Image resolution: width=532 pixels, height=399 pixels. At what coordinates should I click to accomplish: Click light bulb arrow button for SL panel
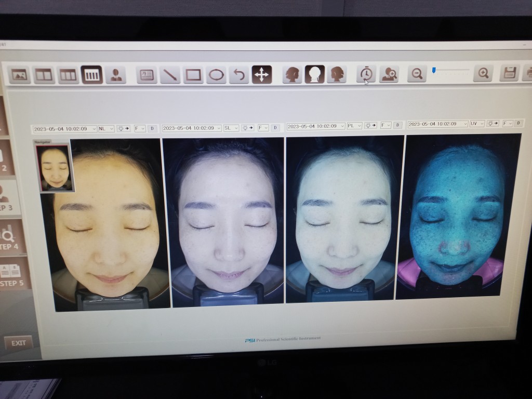click(x=248, y=128)
